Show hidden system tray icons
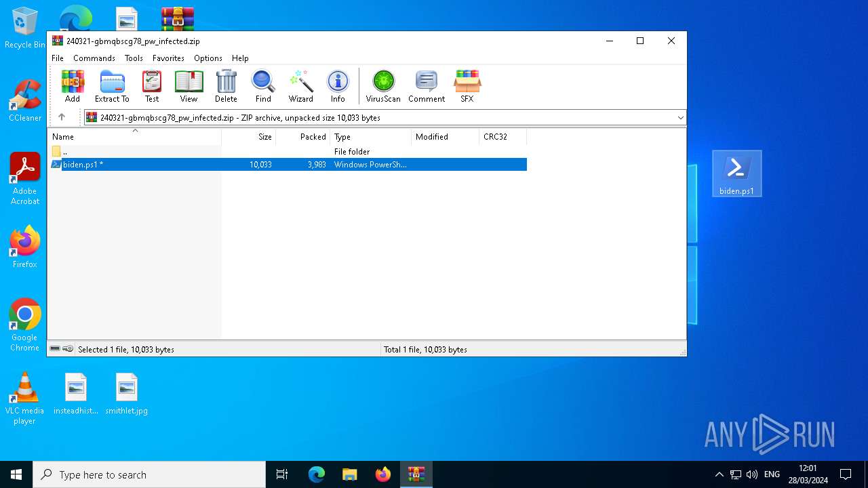This screenshot has height=488, width=868. 719,474
